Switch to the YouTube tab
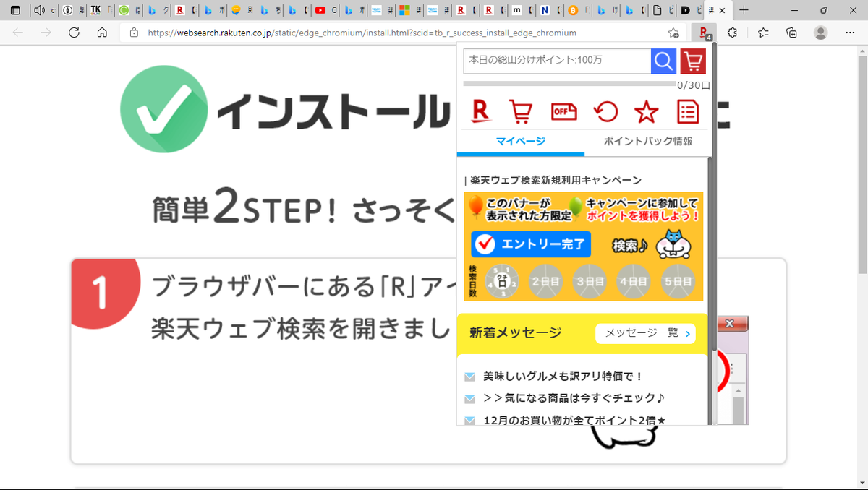Image resolution: width=868 pixels, height=490 pixels. (x=326, y=10)
